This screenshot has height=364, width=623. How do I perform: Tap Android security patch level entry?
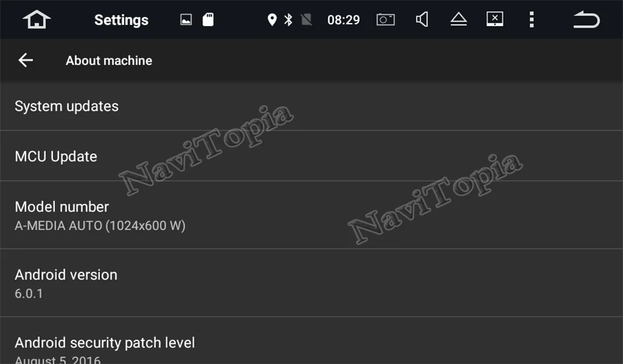(311, 340)
